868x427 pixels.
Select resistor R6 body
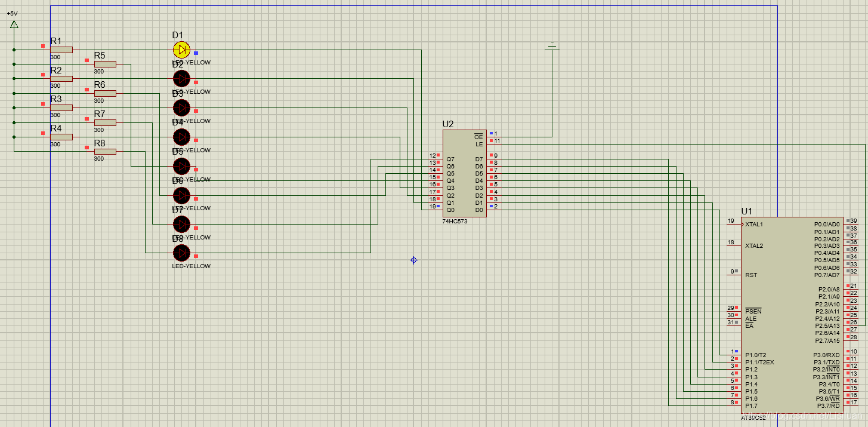[x=105, y=93]
